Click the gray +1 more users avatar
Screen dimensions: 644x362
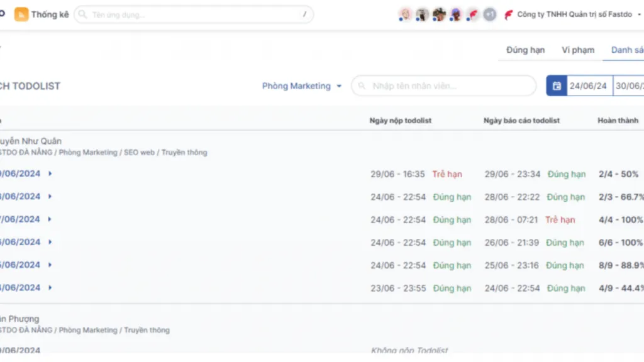tap(489, 14)
